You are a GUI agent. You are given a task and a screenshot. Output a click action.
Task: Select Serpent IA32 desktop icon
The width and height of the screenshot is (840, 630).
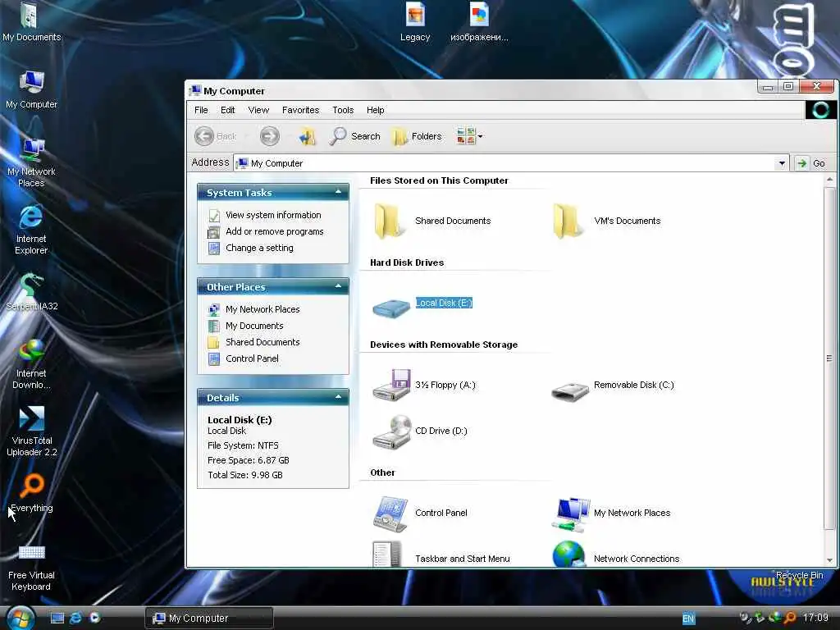pyautogui.click(x=32, y=292)
